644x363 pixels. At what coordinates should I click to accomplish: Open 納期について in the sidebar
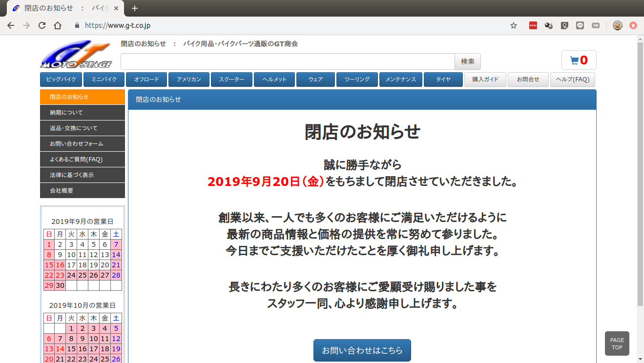pyautogui.click(x=83, y=113)
